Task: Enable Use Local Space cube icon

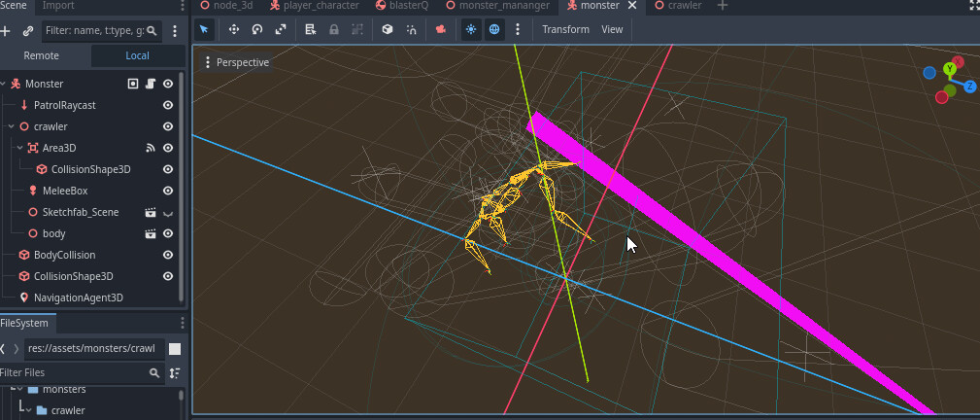Action: click(388, 29)
